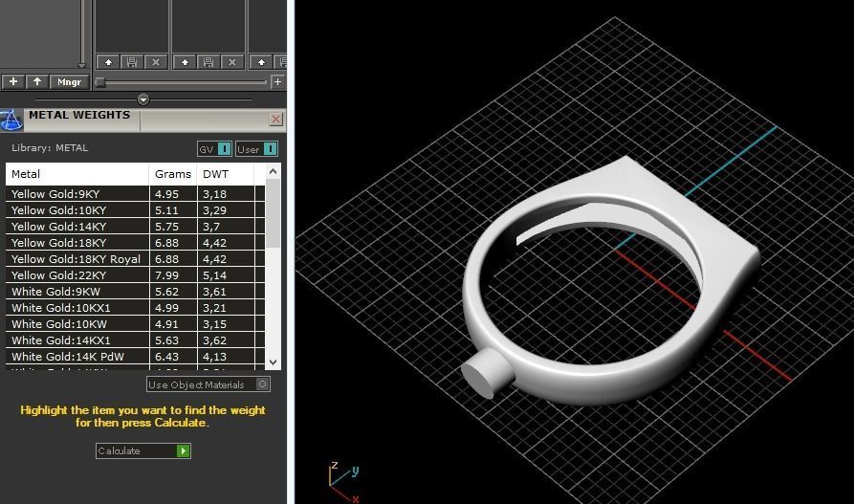Image resolution: width=854 pixels, height=504 pixels.
Task: Click the 3,18 DWT value
Action: [x=214, y=194]
